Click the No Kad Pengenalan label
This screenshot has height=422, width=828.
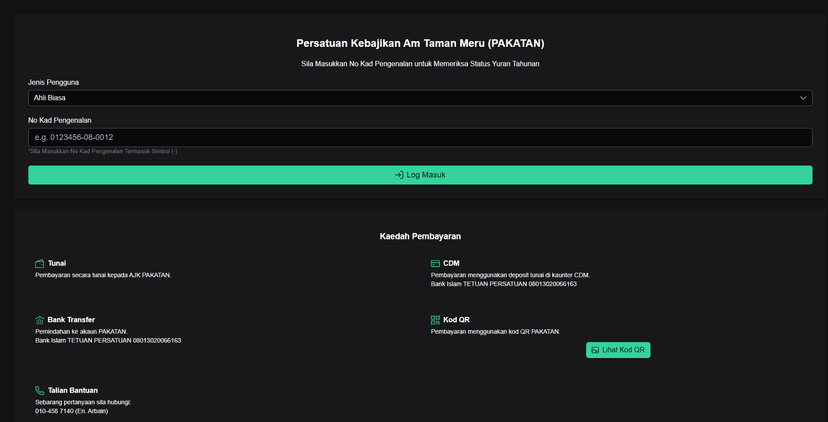coord(60,120)
